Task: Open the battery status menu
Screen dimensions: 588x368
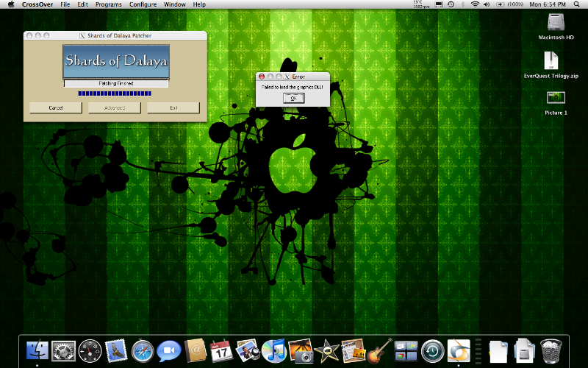Action: [509, 4]
